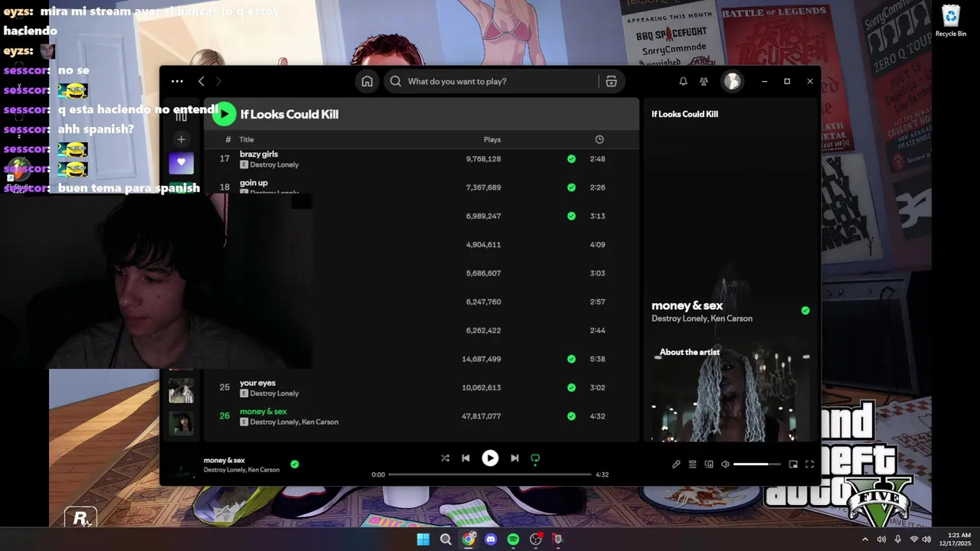
Task: Open Spotify Home via house icon
Action: (367, 81)
